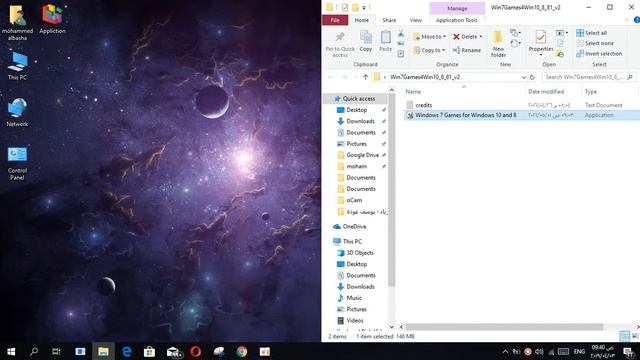This screenshot has height=360, width=640.
Task: Click the Properties checkmark icon in title bar
Action: tap(345, 7)
